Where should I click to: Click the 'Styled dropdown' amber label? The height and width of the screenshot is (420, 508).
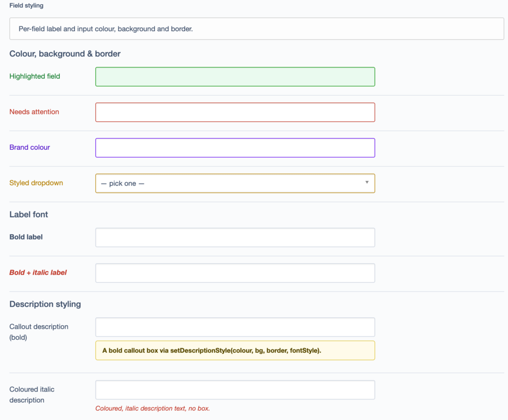point(36,183)
